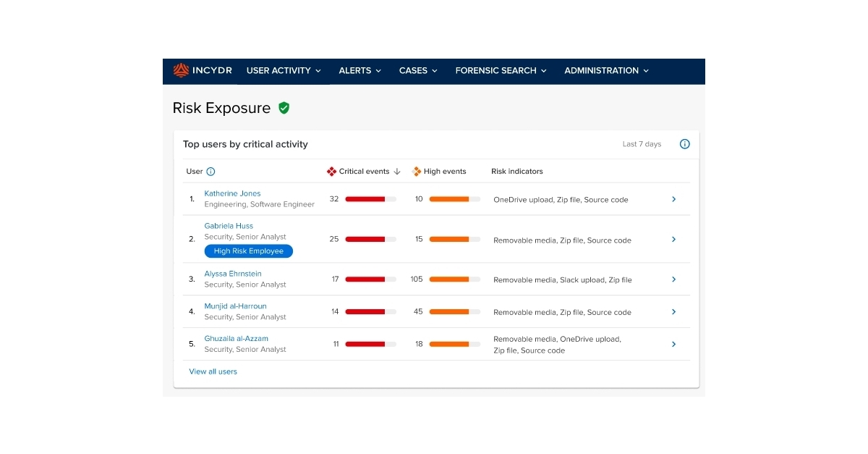Click the green verified shield next to Risk Exposure
The image size is (868, 454).
point(283,107)
